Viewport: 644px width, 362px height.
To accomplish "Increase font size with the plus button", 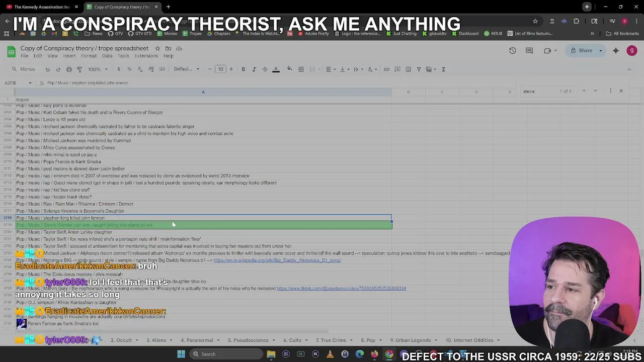I will pyautogui.click(x=231, y=69).
